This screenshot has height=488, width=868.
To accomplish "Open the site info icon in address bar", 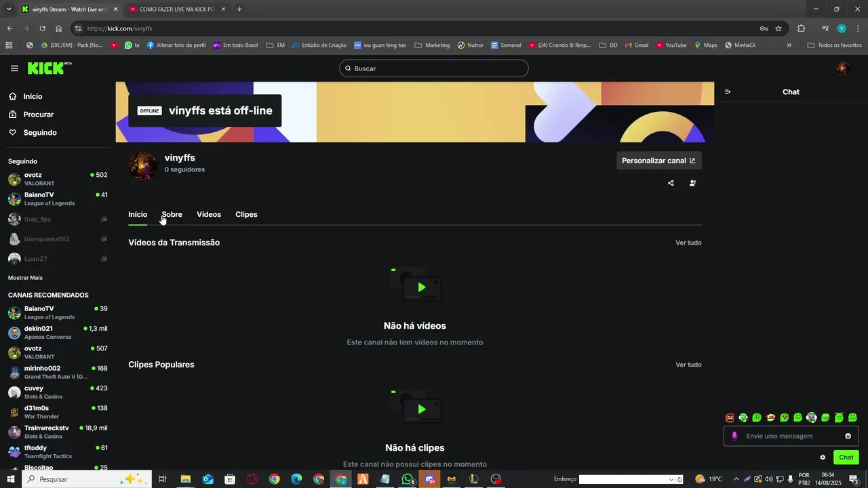I will 79,28.
